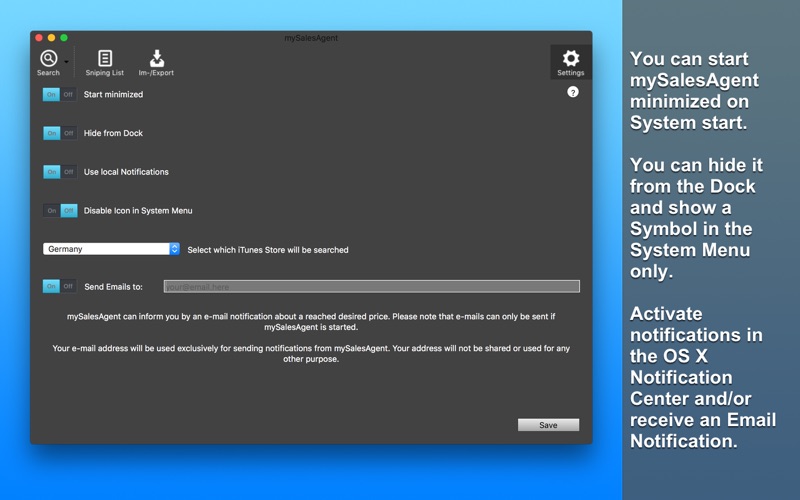
Task: Click the 'Hide from Dock' label
Action: click(113, 133)
